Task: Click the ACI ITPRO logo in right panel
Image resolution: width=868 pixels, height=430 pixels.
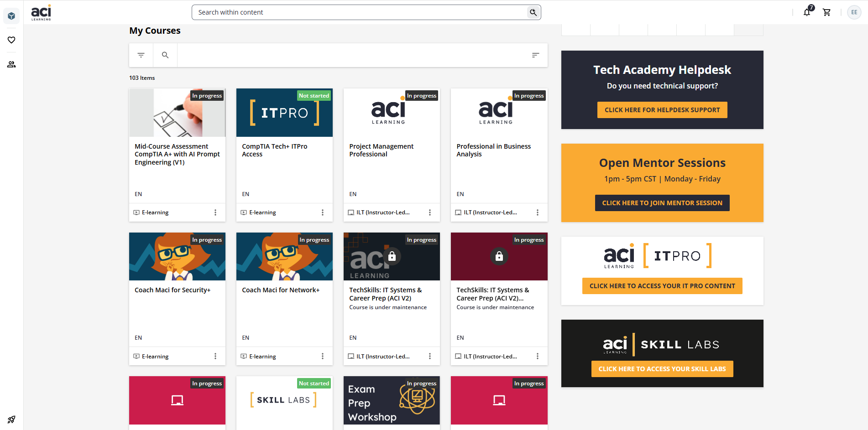Action: coord(658,256)
